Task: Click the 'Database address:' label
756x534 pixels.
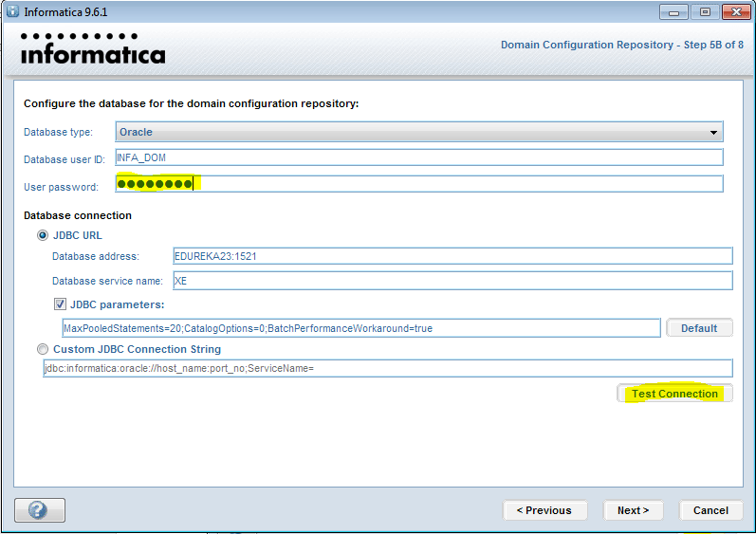Action: click(96, 256)
